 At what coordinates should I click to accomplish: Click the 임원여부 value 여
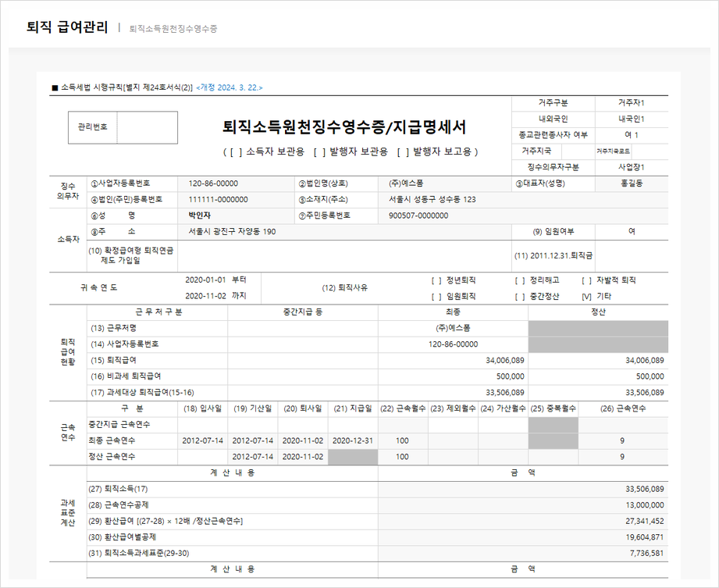click(632, 232)
